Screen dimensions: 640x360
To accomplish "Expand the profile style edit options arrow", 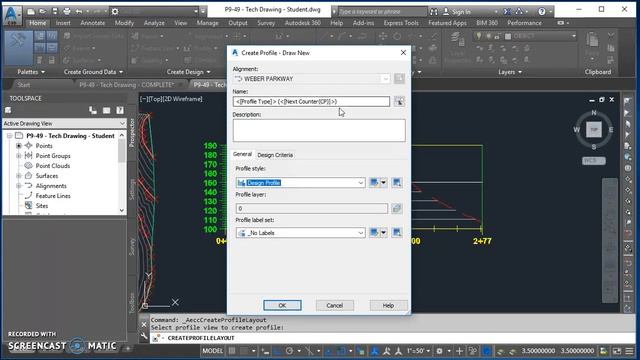I will click(x=383, y=183).
